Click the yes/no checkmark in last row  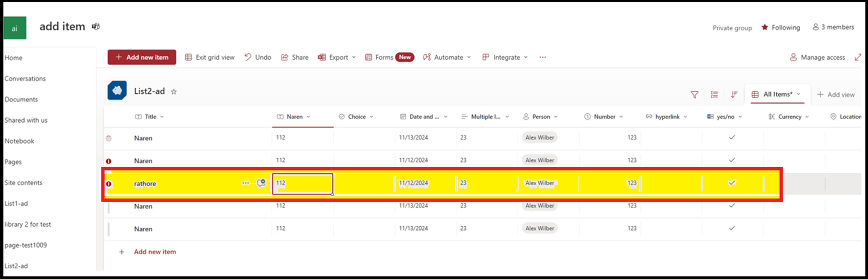[732, 228]
